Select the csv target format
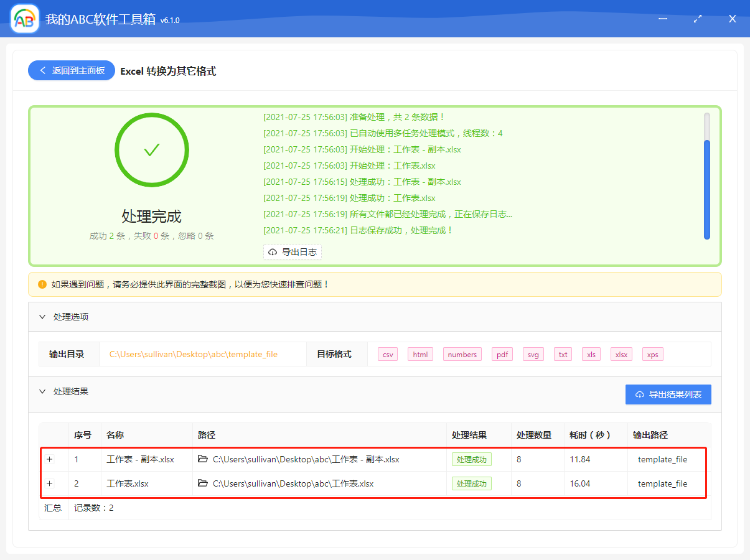The width and height of the screenshot is (750, 560). point(387,353)
